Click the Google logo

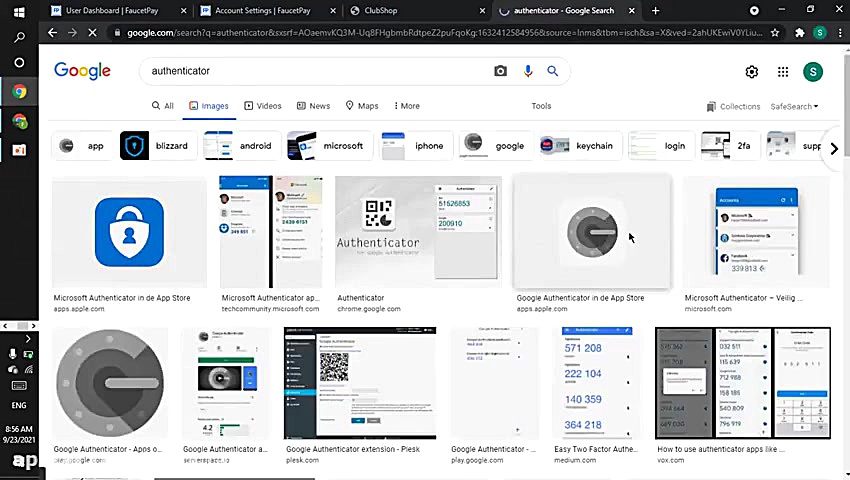pos(82,71)
